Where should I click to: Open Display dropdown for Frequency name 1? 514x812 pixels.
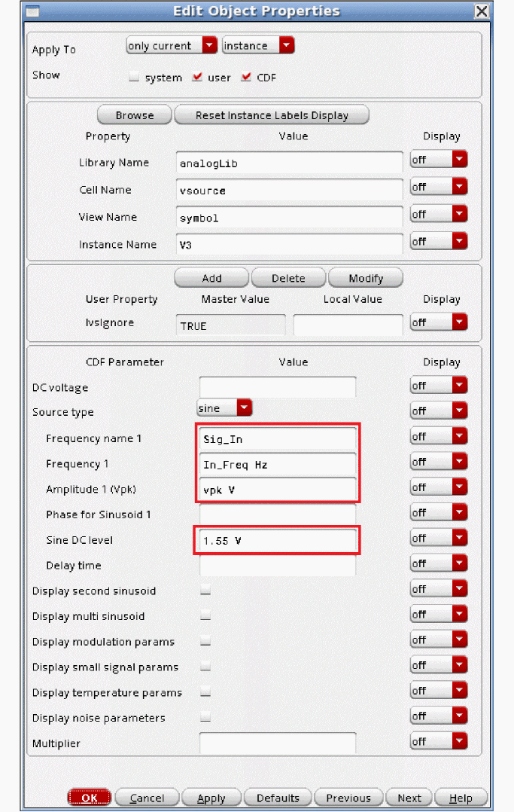click(439, 436)
